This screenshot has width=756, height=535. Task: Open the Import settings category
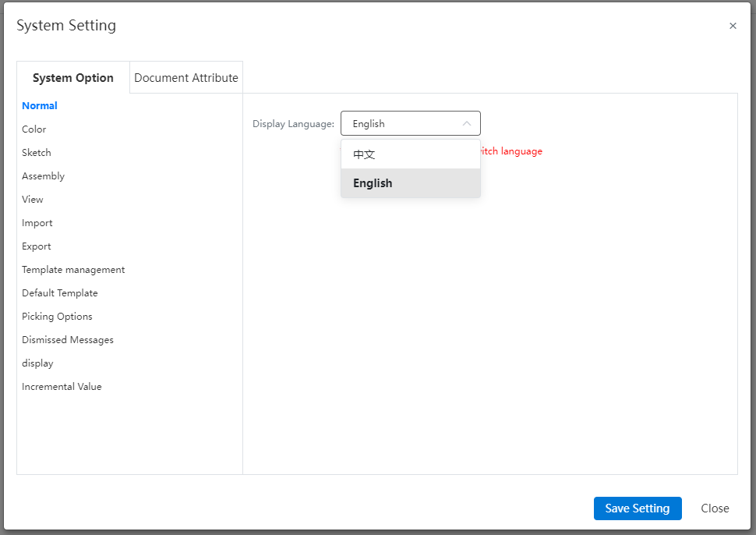37,223
